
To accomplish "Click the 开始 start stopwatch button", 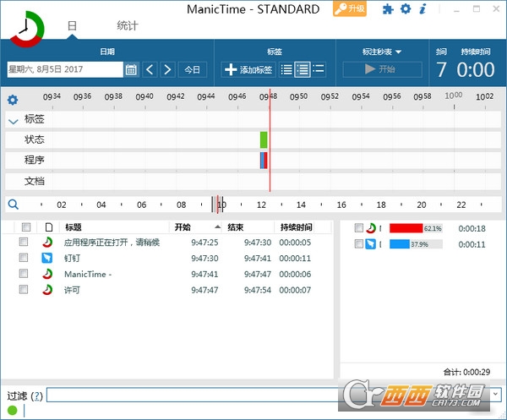I will [x=382, y=69].
